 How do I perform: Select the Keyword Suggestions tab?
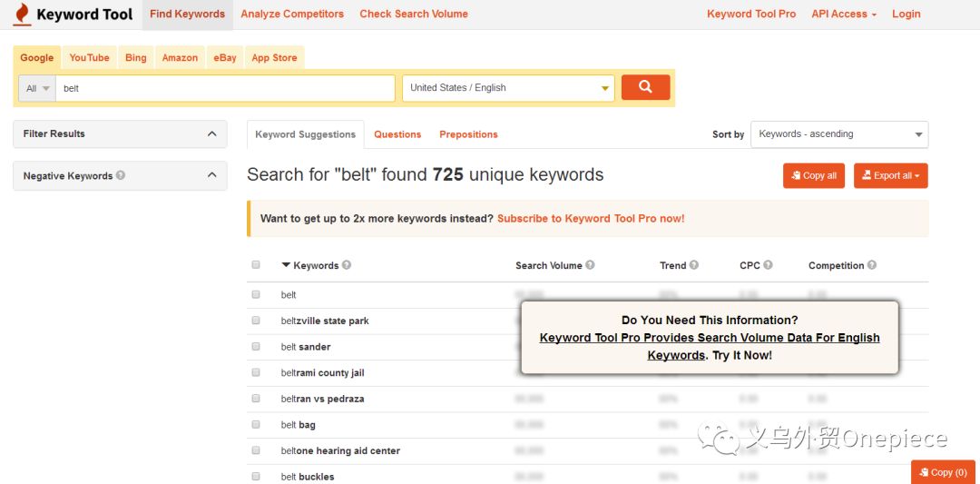tap(306, 134)
